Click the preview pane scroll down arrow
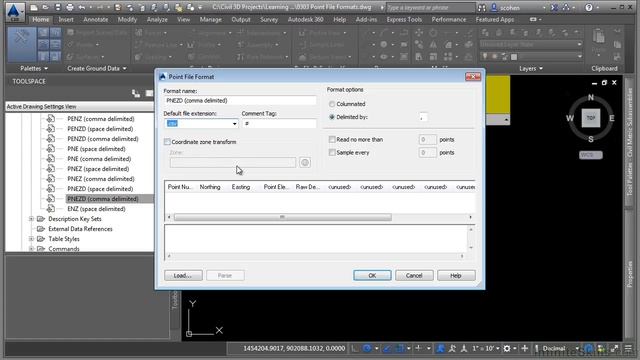640x360 pixels. (471, 247)
